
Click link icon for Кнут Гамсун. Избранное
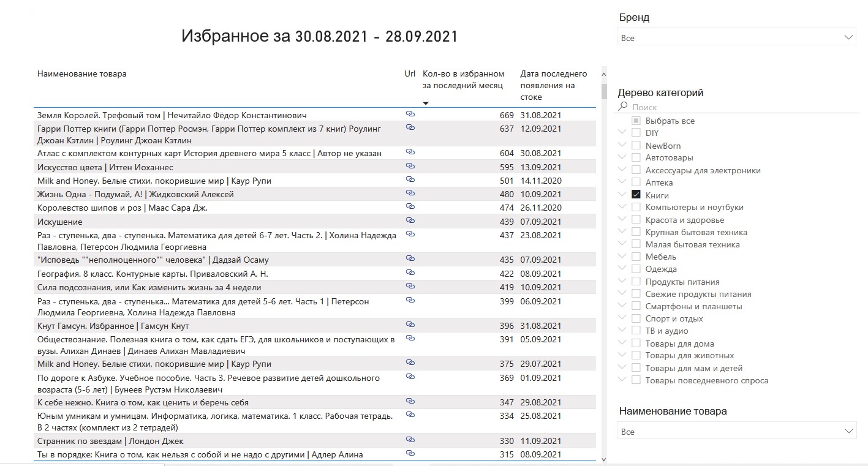coord(410,325)
